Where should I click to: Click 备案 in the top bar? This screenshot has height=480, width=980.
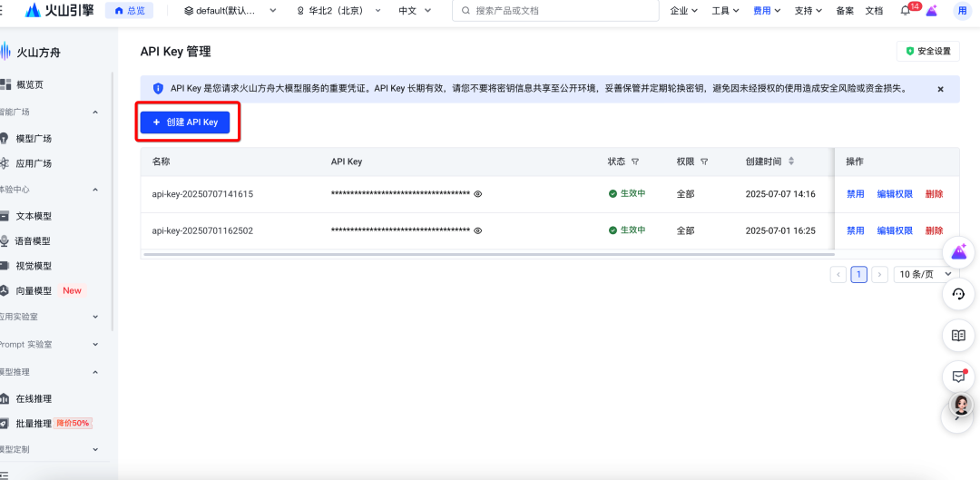point(845,11)
